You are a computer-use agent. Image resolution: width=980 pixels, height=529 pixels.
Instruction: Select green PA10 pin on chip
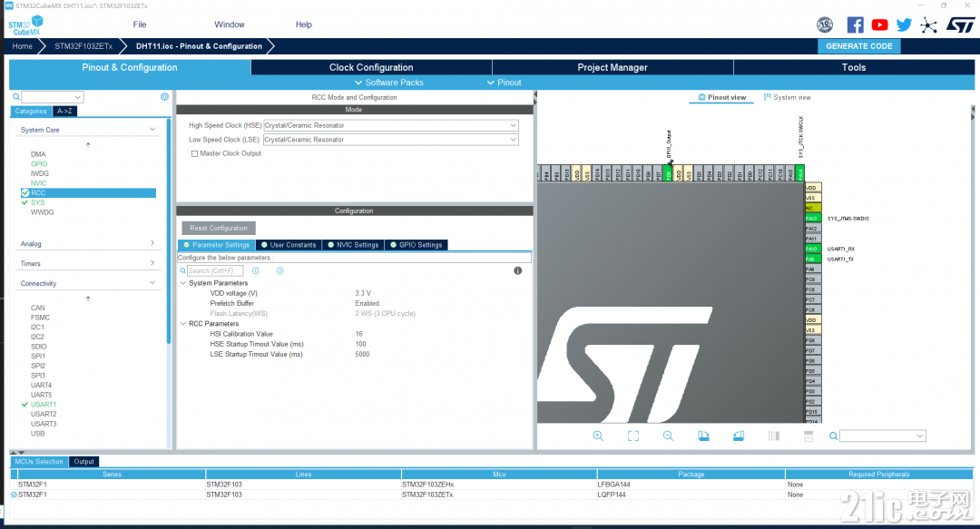tap(813, 249)
